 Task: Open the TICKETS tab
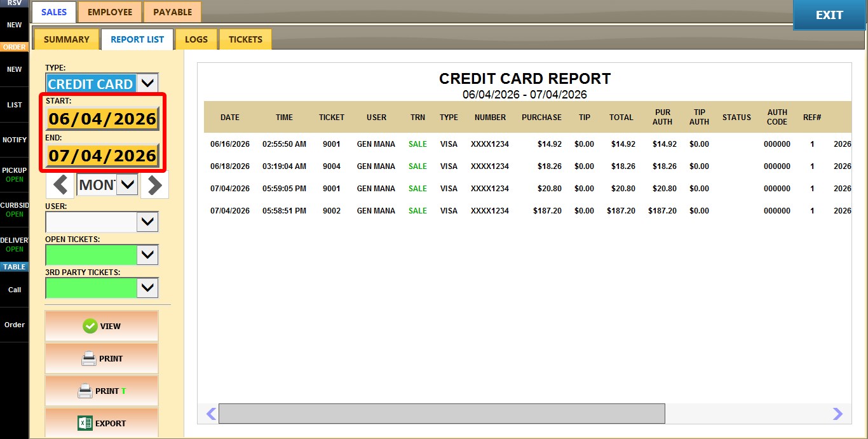pos(245,39)
